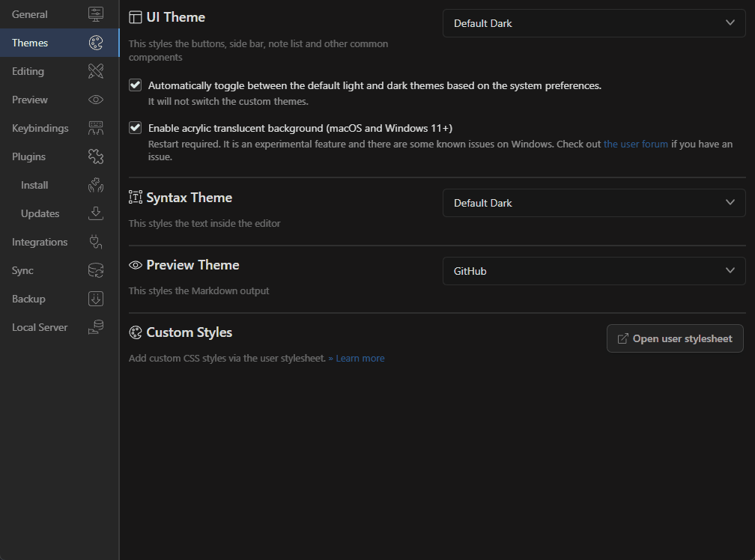755x560 pixels.
Task: Click the General monitor icon in sidebar
Action: coord(96,14)
